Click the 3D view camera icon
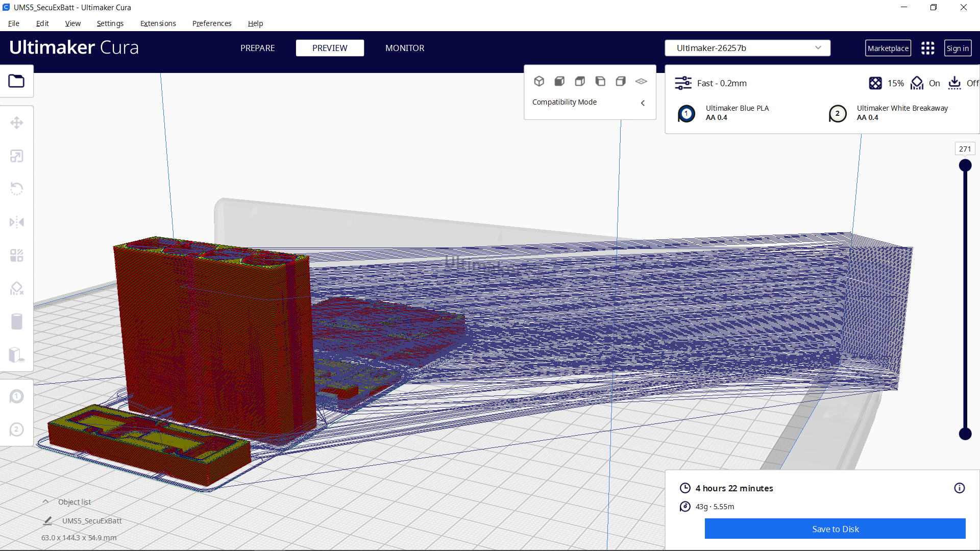 tap(539, 81)
